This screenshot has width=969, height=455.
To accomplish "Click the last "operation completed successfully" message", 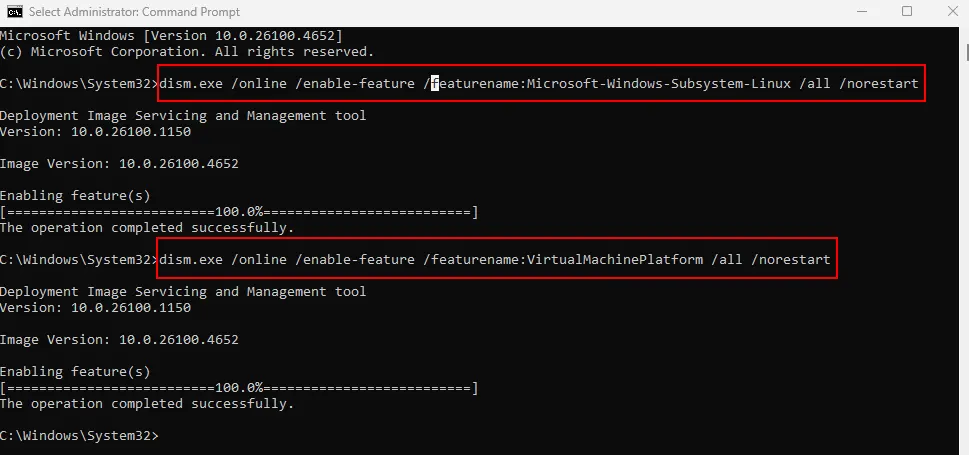I will [x=147, y=404].
